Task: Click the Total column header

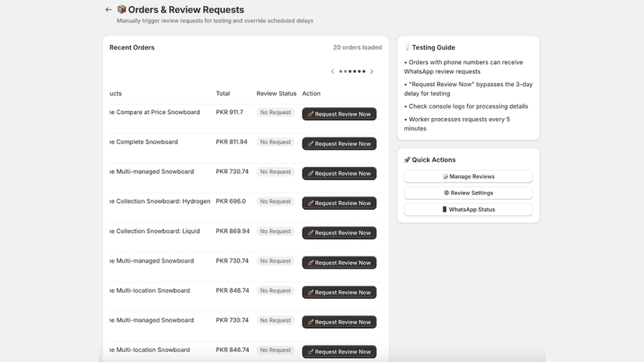Action: point(223,93)
